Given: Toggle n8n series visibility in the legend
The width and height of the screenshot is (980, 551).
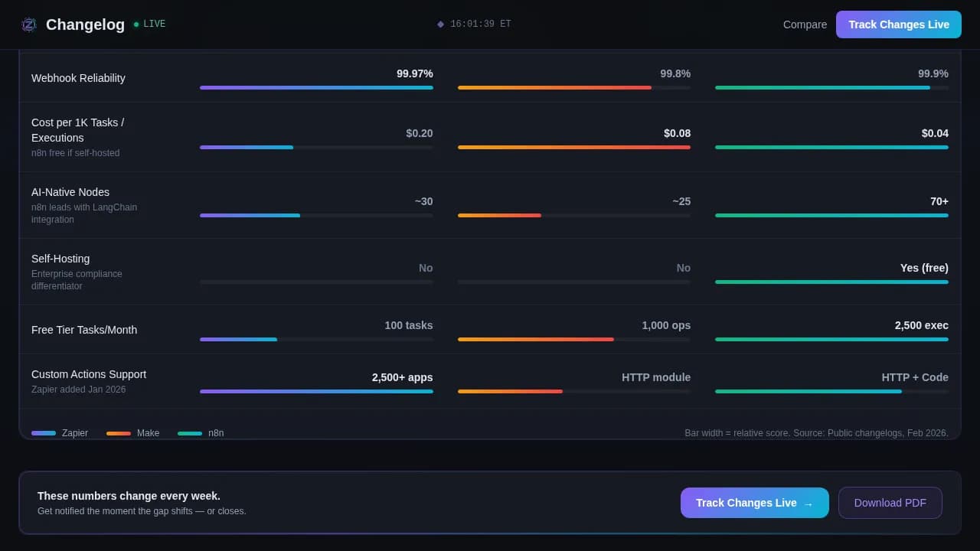Looking at the screenshot, I should coord(204,433).
